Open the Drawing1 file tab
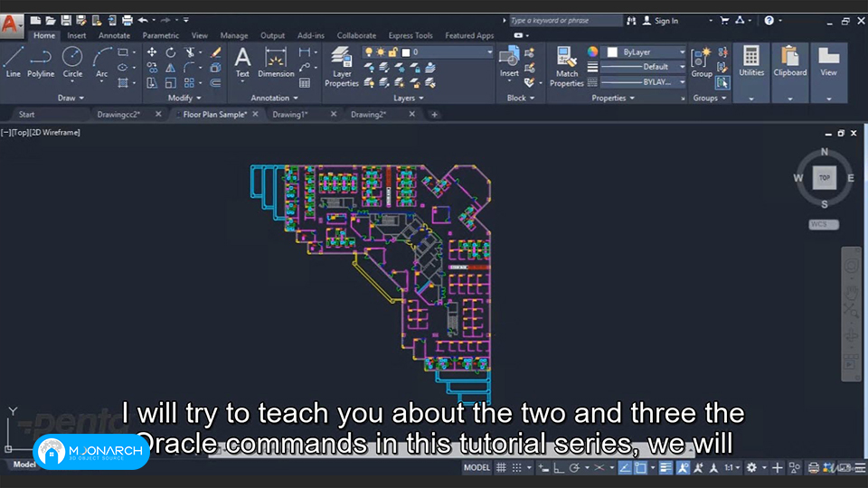 pyautogui.click(x=289, y=114)
